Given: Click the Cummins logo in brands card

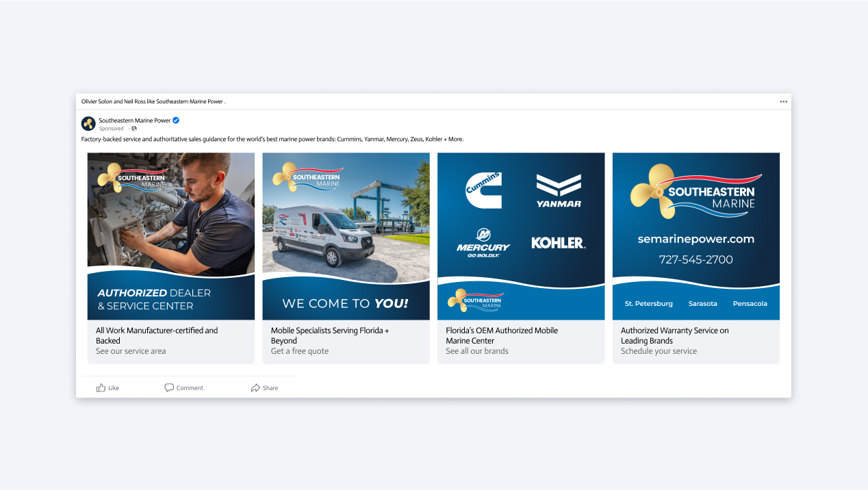Looking at the screenshot, I should coord(483,190).
